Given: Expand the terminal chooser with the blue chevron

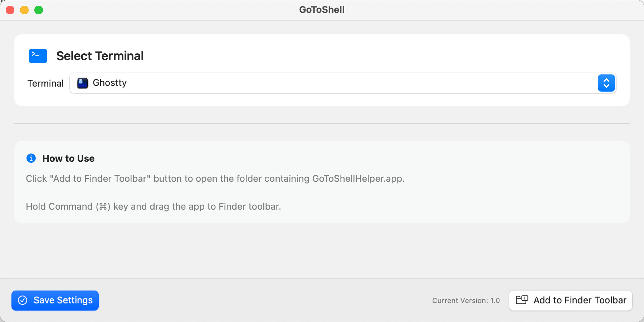Looking at the screenshot, I should pyautogui.click(x=606, y=83).
